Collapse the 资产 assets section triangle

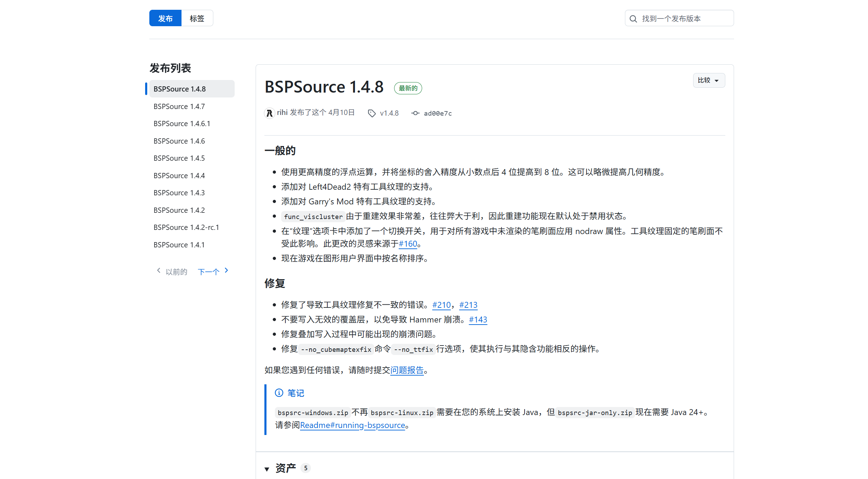point(267,469)
